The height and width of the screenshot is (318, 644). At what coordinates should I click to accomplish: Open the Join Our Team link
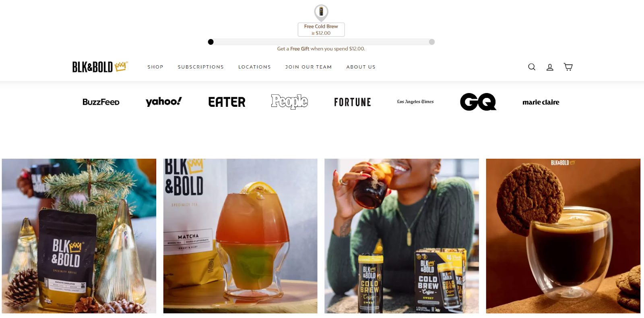point(309,67)
